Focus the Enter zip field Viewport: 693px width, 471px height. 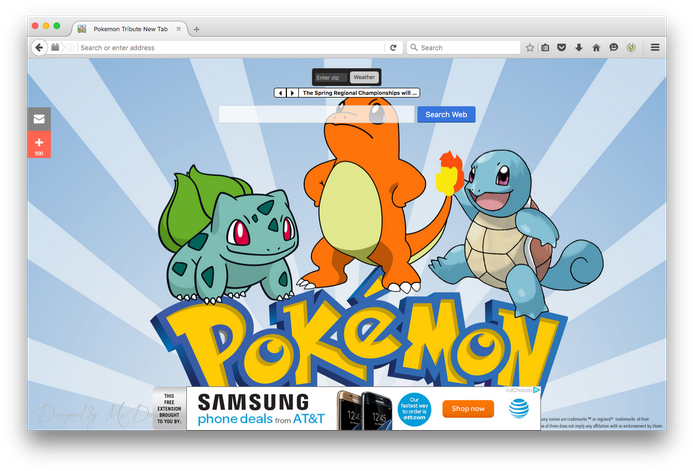331,77
